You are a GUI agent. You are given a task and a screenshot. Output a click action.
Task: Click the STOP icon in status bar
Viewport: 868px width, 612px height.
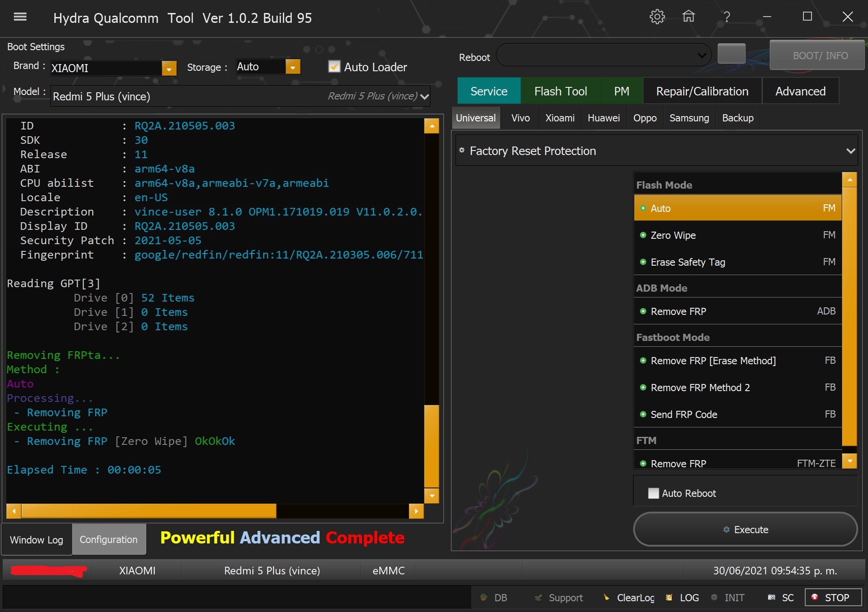point(815,597)
